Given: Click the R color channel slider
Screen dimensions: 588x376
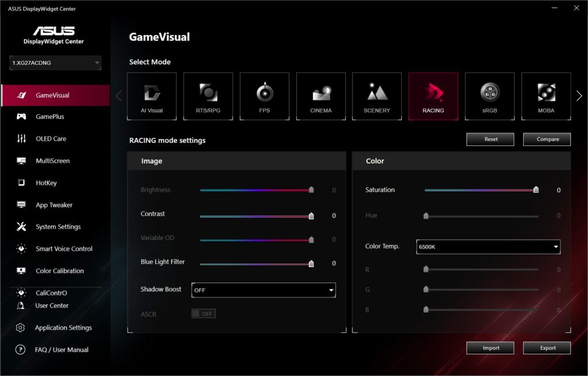Looking at the screenshot, I should [482, 269].
